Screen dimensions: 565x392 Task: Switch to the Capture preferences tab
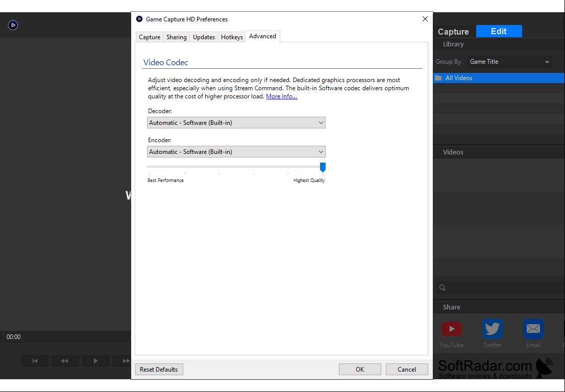pos(150,37)
